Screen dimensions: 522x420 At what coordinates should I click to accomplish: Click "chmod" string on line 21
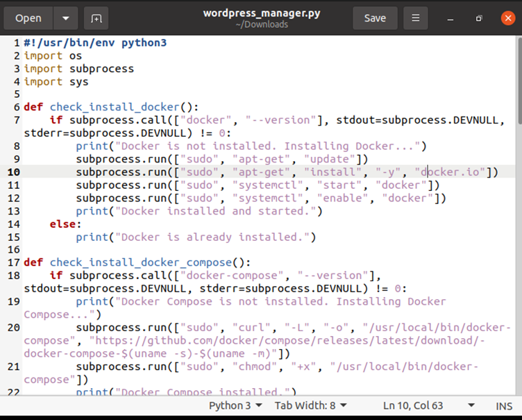click(x=255, y=367)
